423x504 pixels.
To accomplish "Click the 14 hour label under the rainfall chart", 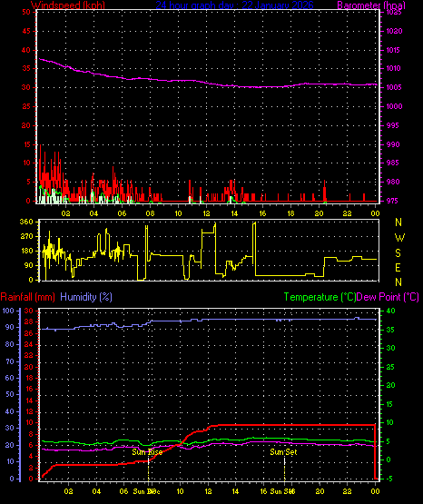I will (x=235, y=491).
